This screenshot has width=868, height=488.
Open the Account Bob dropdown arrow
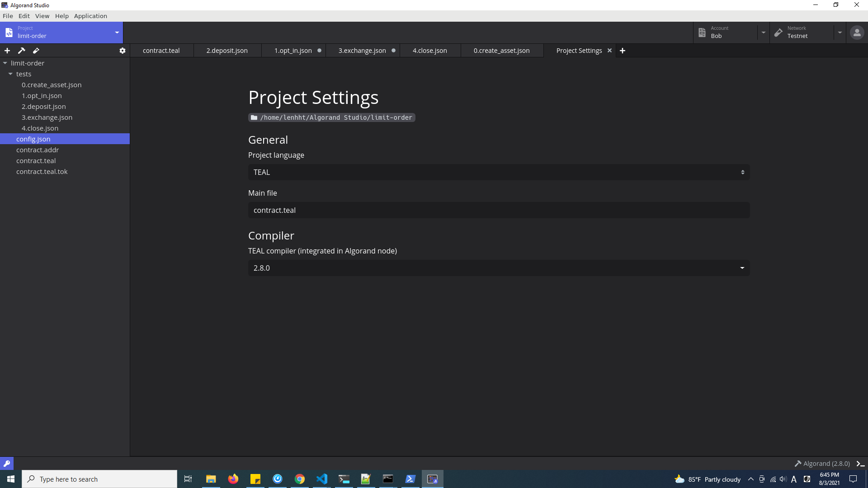coord(763,33)
